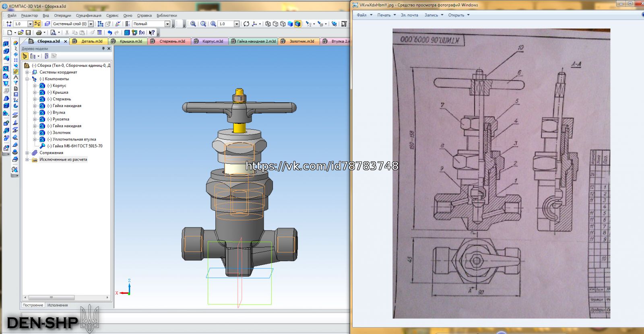The height and width of the screenshot is (334, 644).
Task: Open the zoom factor 1.0 dropdown
Action: [x=237, y=24]
